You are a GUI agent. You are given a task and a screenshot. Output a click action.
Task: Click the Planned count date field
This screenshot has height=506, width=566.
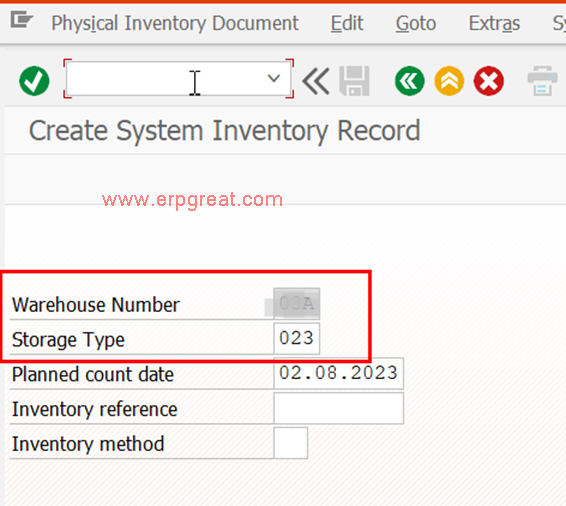click(339, 373)
